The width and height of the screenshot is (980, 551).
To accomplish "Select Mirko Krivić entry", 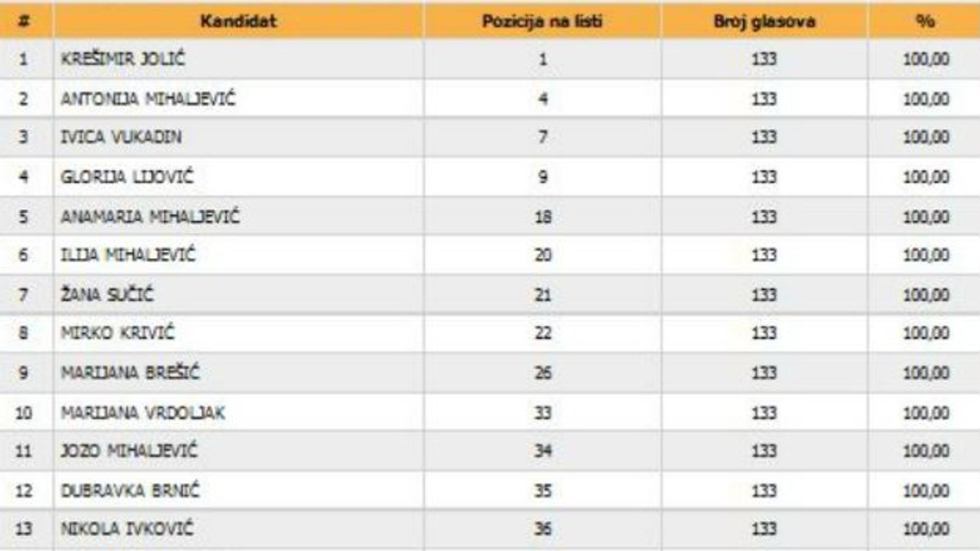I will coord(118,334).
